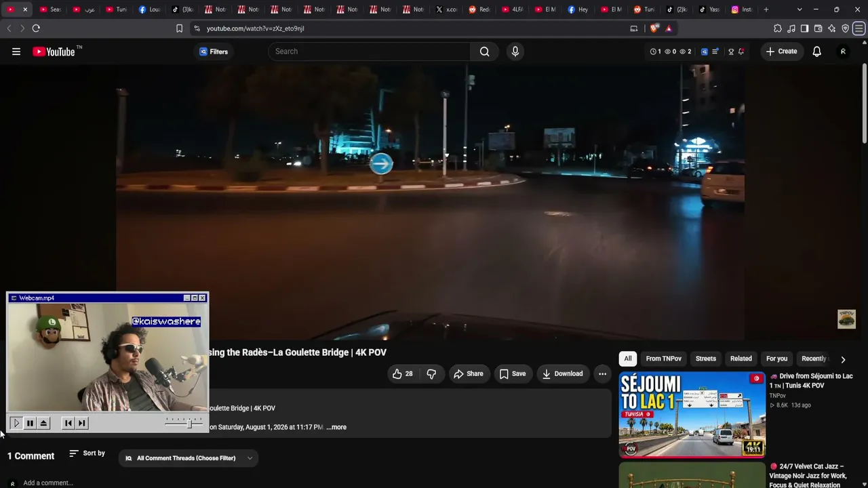The width and height of the screenshot is (868, 488).
Task: Select the Streets chip
Action: pos(706,359)
